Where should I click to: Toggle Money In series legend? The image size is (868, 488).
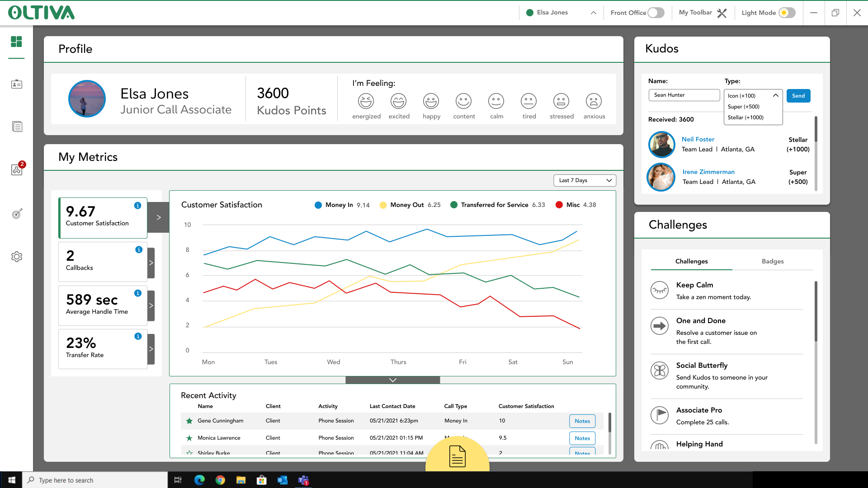[x=342, y=205]
